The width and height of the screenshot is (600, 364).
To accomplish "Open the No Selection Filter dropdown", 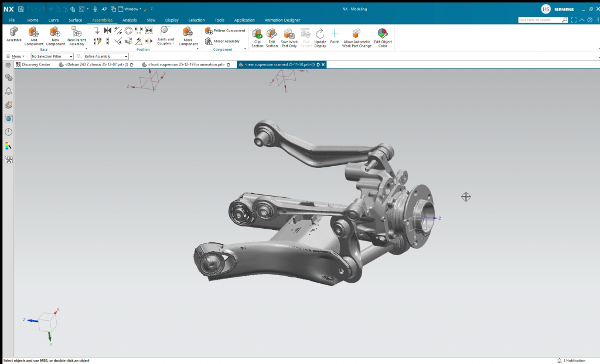I will point(52,56).
